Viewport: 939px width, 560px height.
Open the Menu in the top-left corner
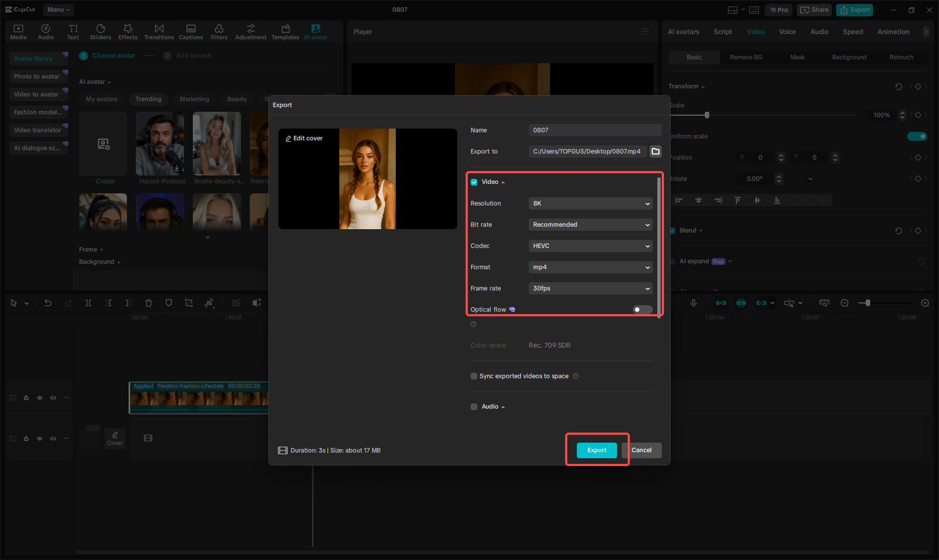58,10
